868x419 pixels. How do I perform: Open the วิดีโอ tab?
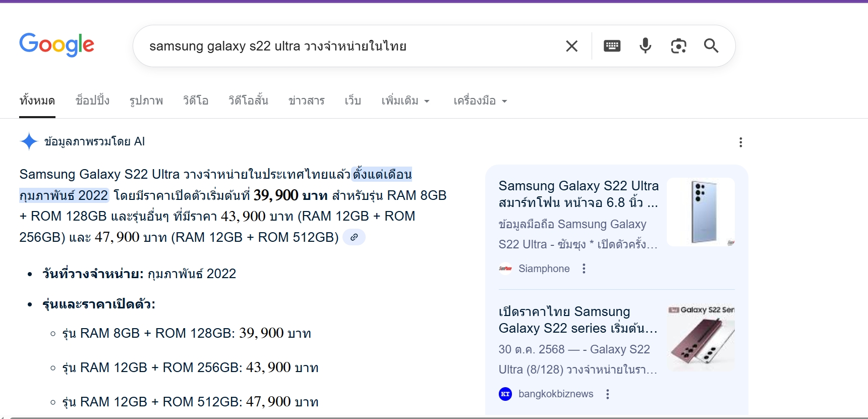click(x=196, y=100)
